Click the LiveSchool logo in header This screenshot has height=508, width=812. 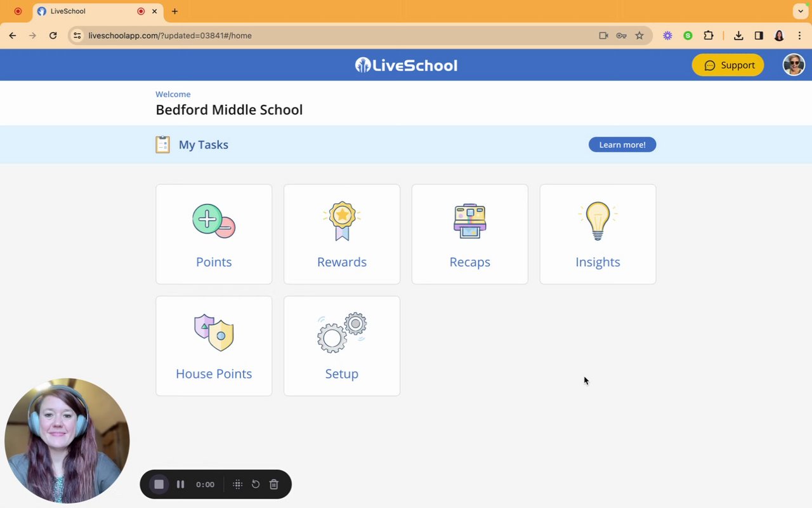point(406,65)
